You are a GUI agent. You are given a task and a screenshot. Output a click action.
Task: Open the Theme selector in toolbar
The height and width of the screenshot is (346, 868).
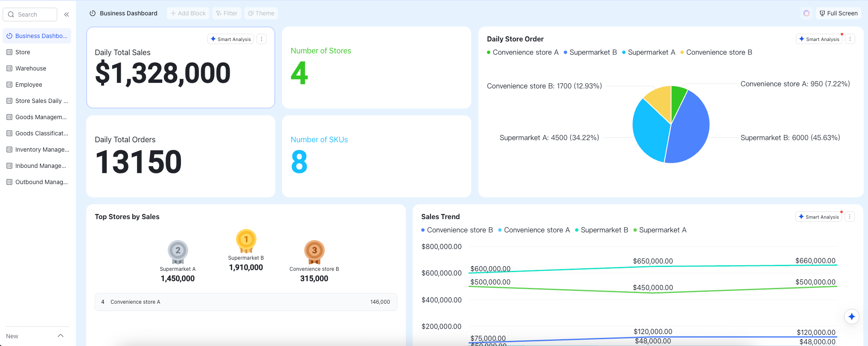pyautogui.click(x=261, y=13)
